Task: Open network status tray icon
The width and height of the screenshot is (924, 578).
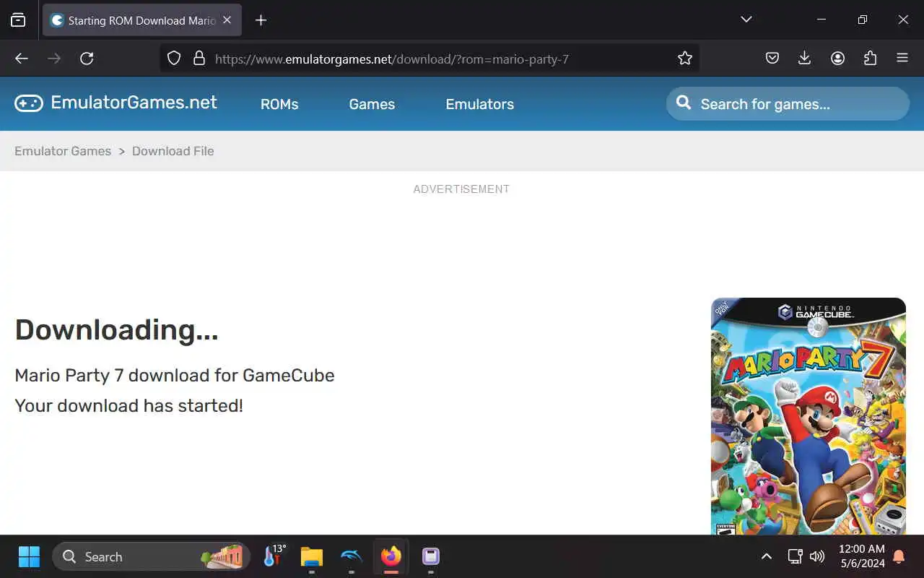Action: click(795, 556)
